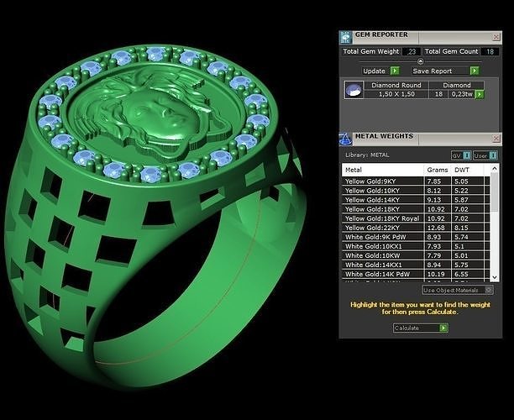Select the Yellow Gold:22KY row
This screenshot has height=420, width=514.
coord(416,228)
